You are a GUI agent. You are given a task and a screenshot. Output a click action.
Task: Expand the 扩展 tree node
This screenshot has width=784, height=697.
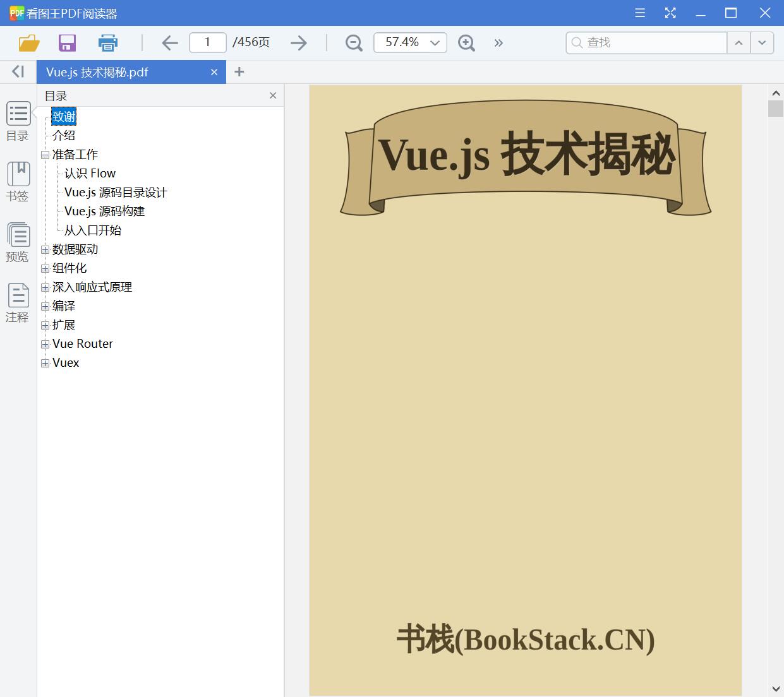point(45,325)
